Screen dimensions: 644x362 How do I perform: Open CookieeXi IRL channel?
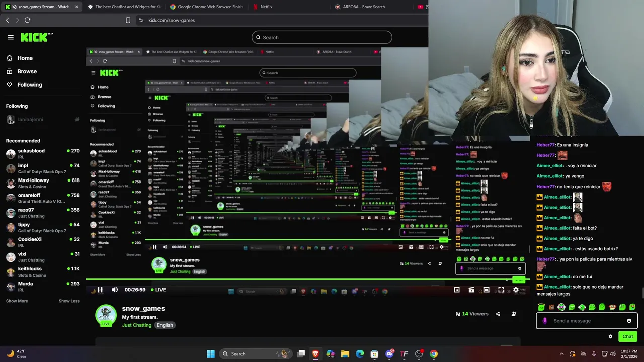[43, 242]
